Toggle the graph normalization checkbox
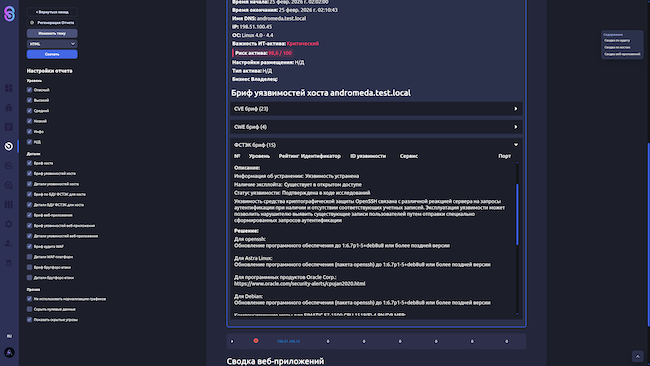Image resolution: width=650 pixels, height=366 pixels. [x=29, y=298]
